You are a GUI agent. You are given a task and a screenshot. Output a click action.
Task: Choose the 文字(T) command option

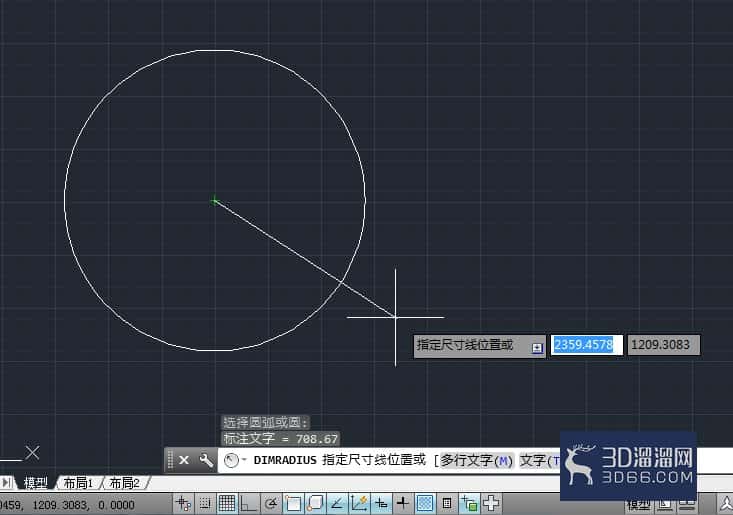540,460
